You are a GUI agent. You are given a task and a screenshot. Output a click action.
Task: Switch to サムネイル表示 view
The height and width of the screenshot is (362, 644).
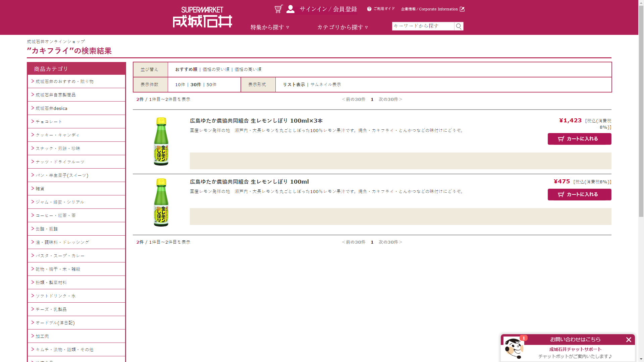[x=325, y=84]
